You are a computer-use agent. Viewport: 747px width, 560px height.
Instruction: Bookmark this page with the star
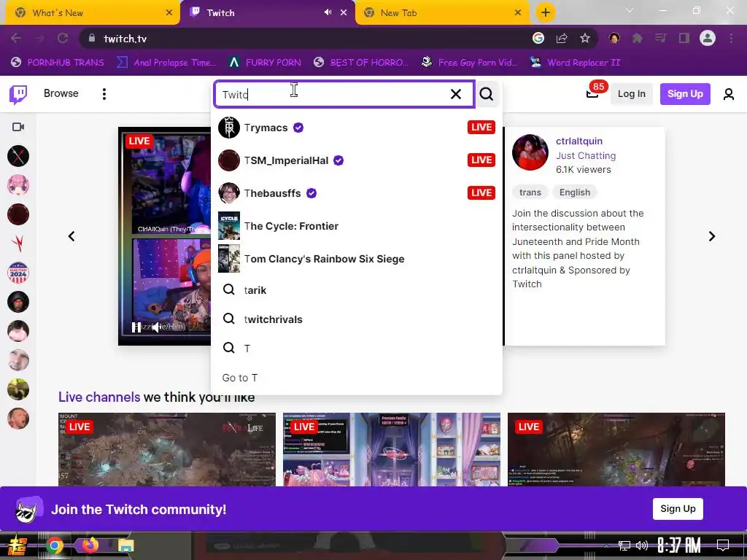[585, 39]
